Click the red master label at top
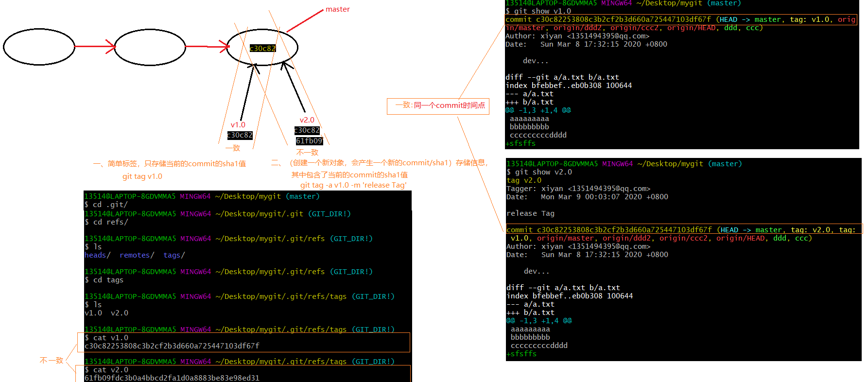The height and width of the screenshot is (382, 868). (337, 9)
